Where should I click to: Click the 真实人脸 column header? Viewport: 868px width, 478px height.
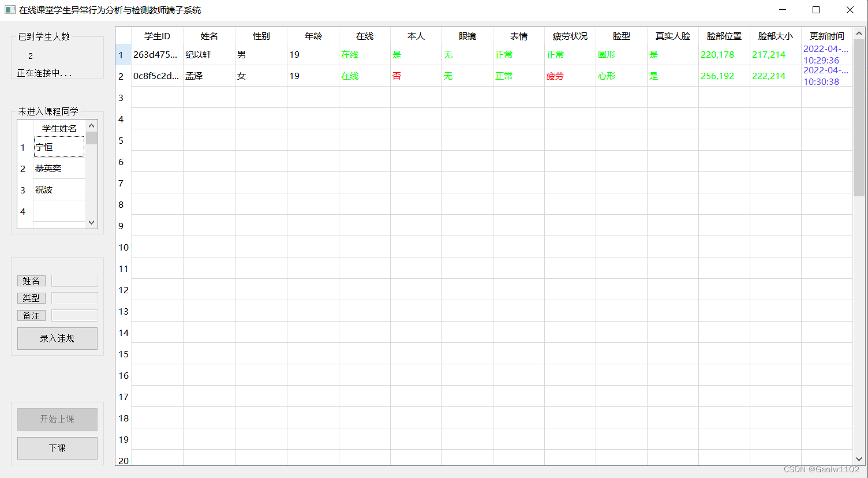pos(673,36)
